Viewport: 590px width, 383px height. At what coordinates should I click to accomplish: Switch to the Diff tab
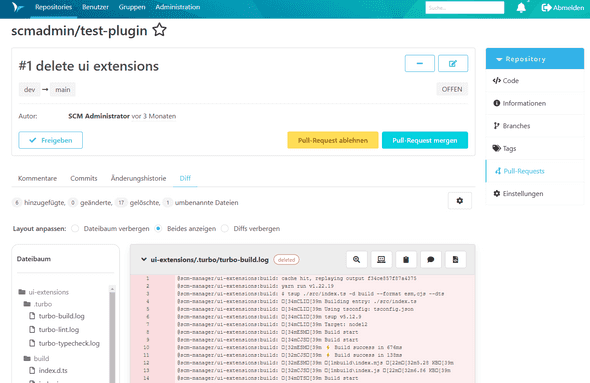coord(185,178)
